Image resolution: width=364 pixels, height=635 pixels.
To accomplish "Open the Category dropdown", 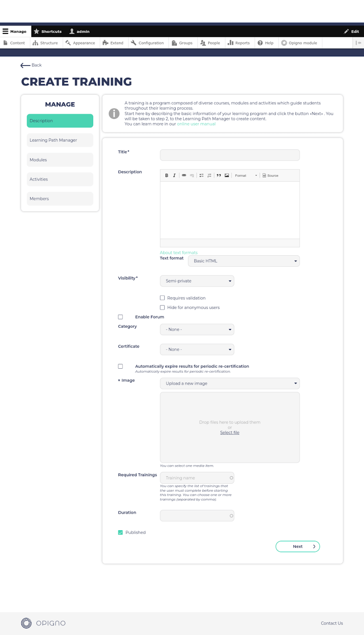I will [197, 329].
